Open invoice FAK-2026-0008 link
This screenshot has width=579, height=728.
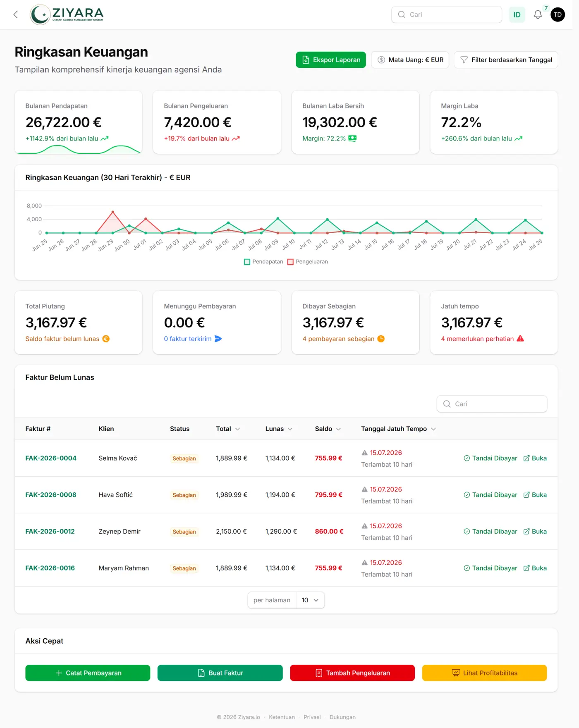click(51, 495)
